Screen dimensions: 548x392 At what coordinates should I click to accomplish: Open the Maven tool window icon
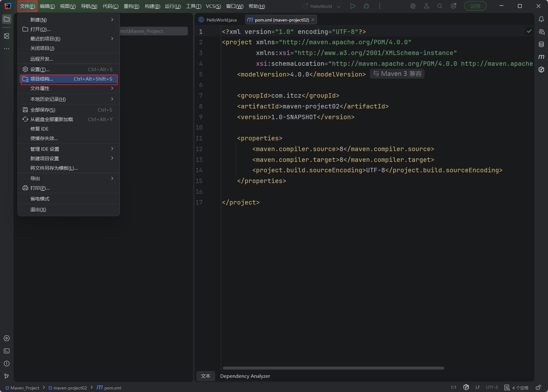click(541, 57)
